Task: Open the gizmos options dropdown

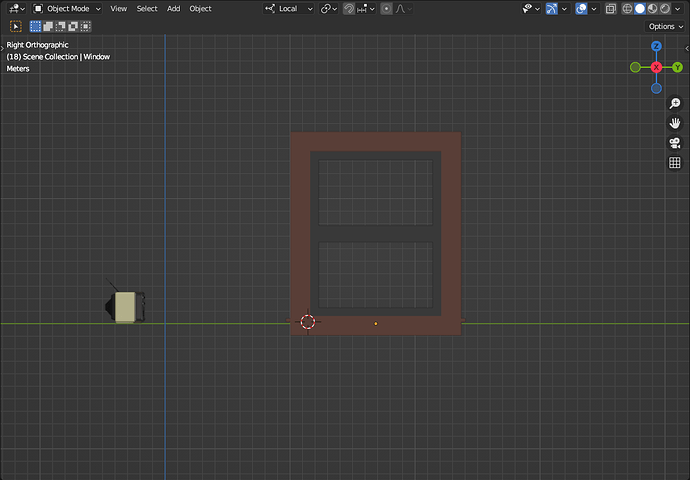Action: click(564, 8)
